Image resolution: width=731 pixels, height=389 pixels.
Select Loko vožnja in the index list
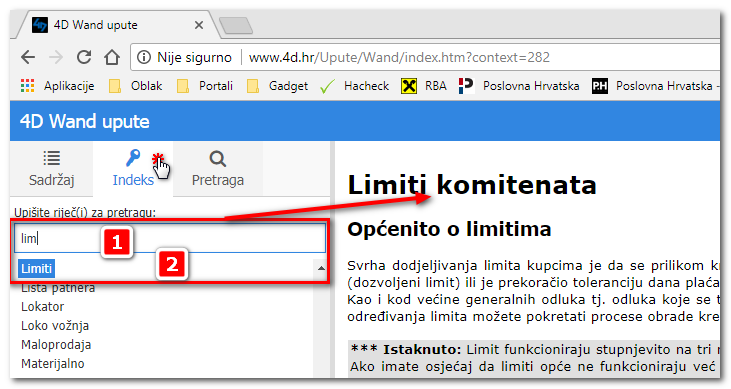(55, 326)
